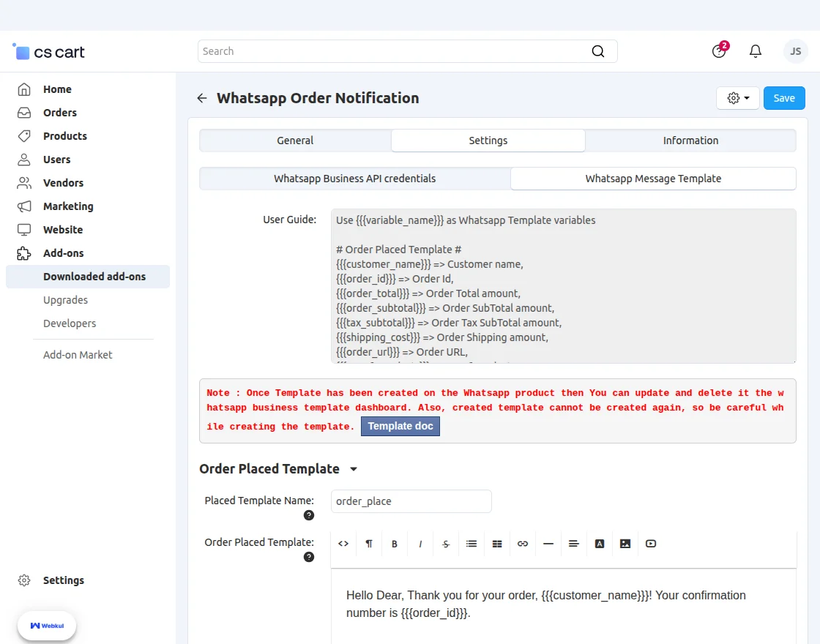This screenshot has width=820, height=644.
Task: Insert a horizontal line in the editor
Action: pyautogui.click(x=548, y=544)
